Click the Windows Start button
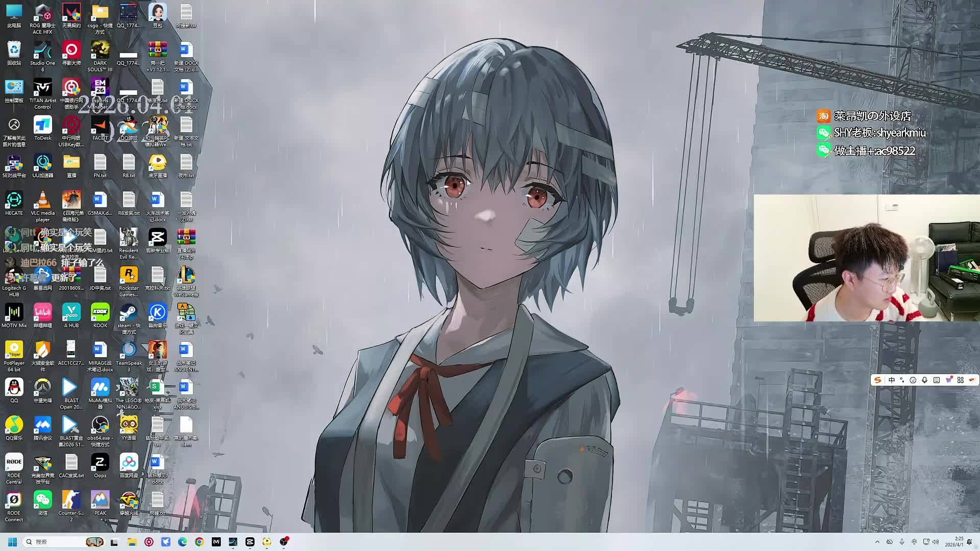Screen dimensions: 980x551 coord(12,542)
